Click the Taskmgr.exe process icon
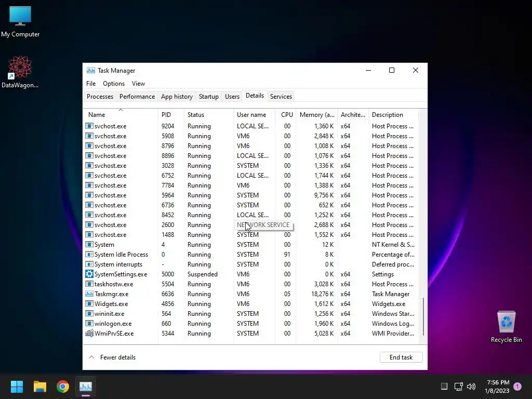532x399 pixels. [89, 294]
